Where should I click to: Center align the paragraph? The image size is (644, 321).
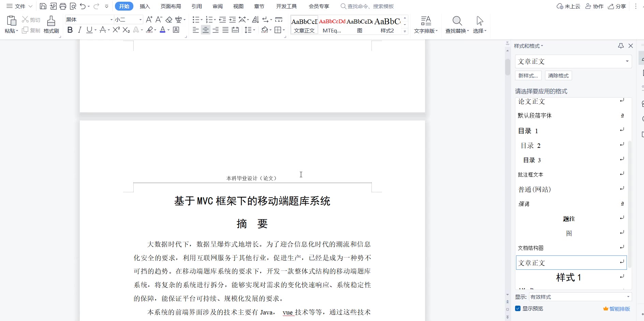(x=206, y=30)
